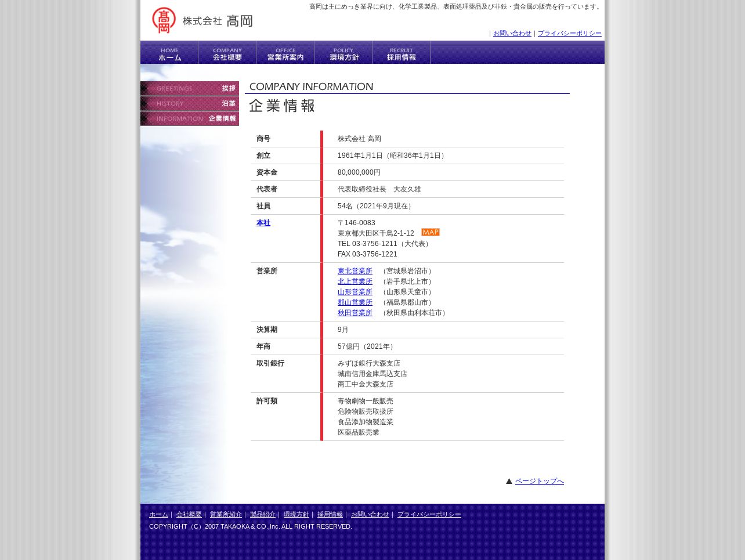Open the 東北営業所 link

[x=355, y=271]
